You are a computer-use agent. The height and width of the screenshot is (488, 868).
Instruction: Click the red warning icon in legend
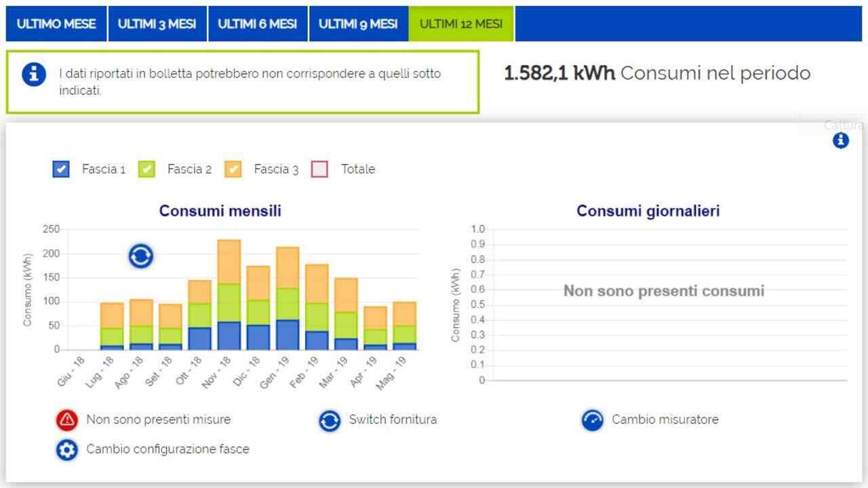point(67,420)
